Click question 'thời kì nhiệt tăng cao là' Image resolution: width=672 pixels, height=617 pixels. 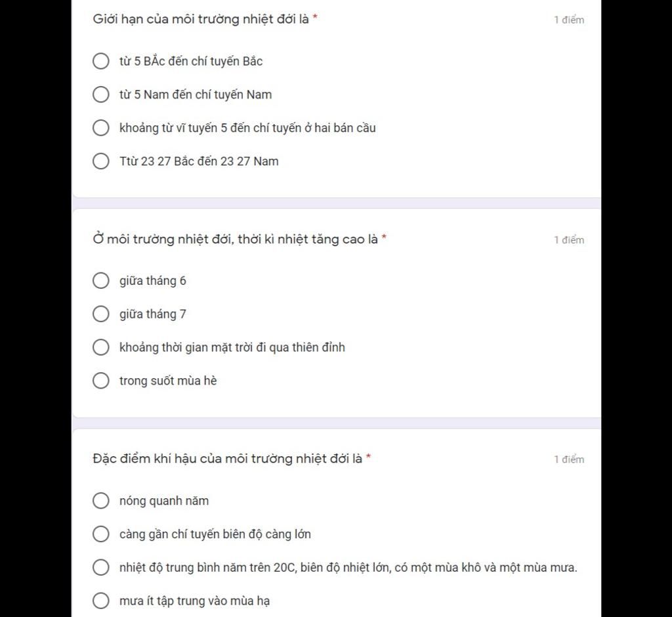308,240
